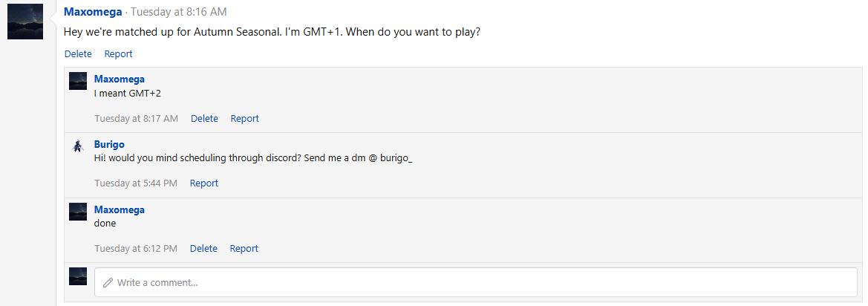The image size is (868, 306).
Task: Delete the 'I meant GMT+2' comment
Action: pyautogui.click(x=204, y=118)
